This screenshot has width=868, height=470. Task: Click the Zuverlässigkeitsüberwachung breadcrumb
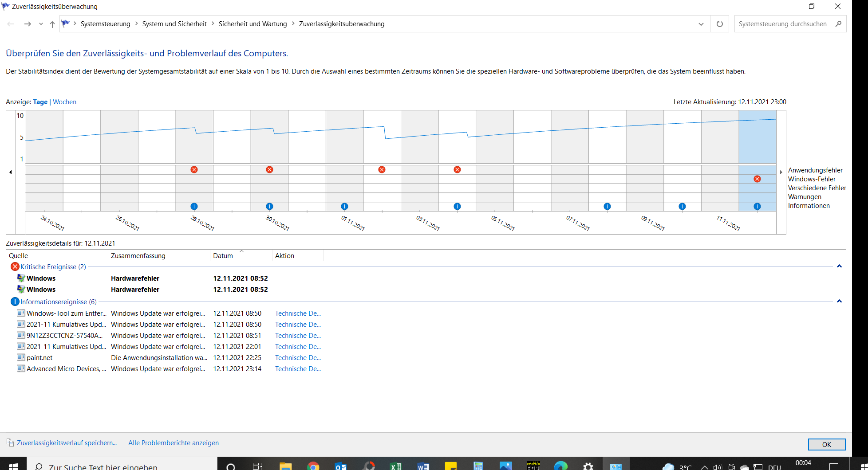pyautogui.click(x=342, y=24)
